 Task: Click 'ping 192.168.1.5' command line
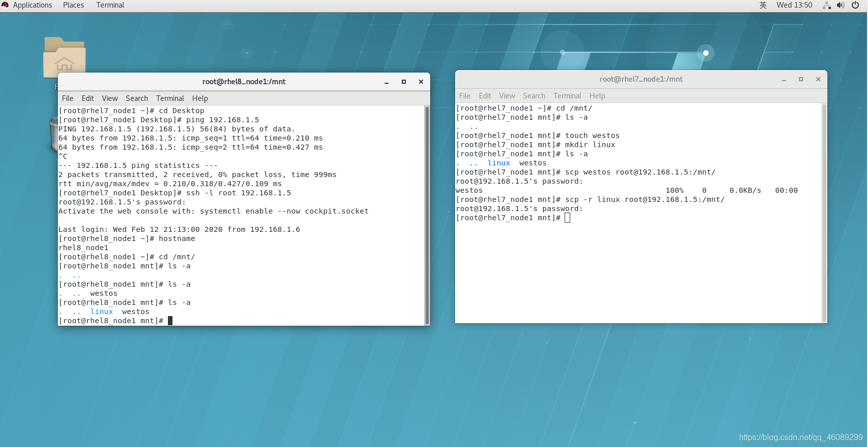pos(159,120)
